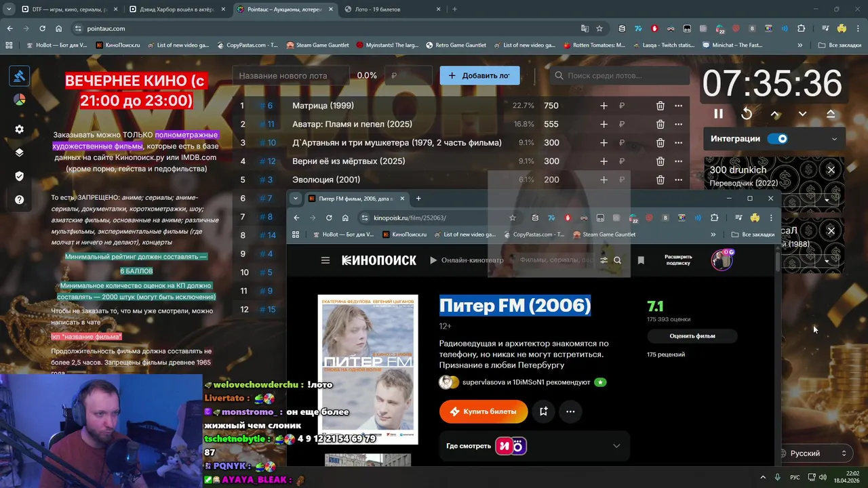Image resolution: width=868 pixels, height=488 pixels.
Task: Open the pie-chart wheel icon in Pointauc sidebar
Action: click(19, 100)
